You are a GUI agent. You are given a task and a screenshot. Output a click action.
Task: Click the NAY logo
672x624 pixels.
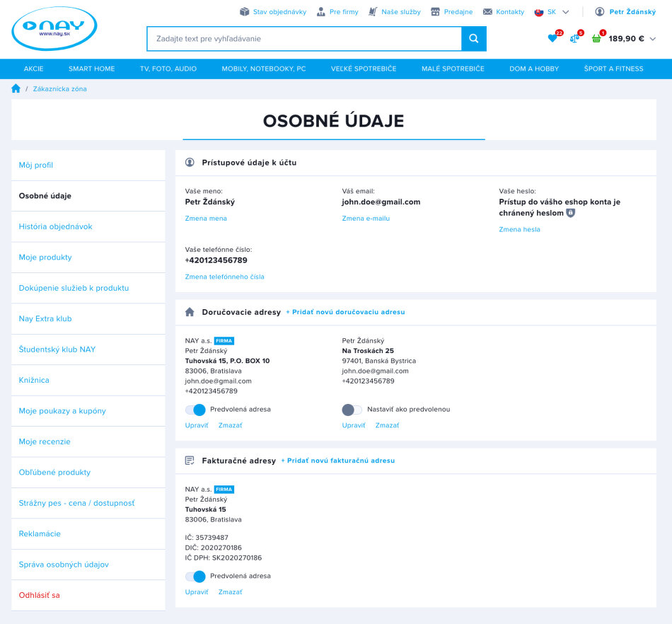(54, 28)
